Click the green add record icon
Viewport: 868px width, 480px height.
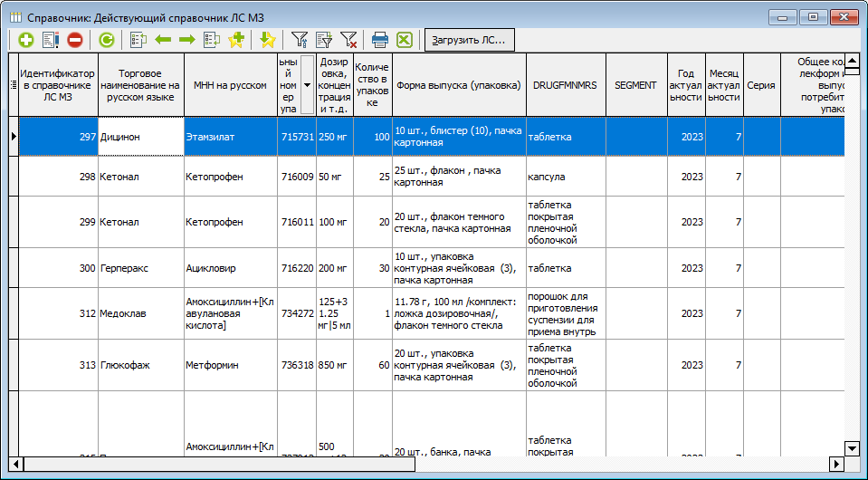(25, 40)
